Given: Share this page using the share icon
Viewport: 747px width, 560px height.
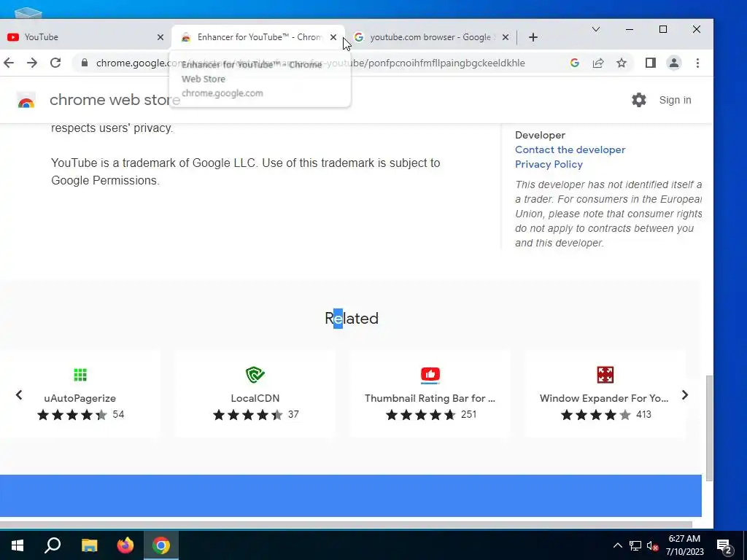Looking at the screenshot, I should tap(598, 63).
